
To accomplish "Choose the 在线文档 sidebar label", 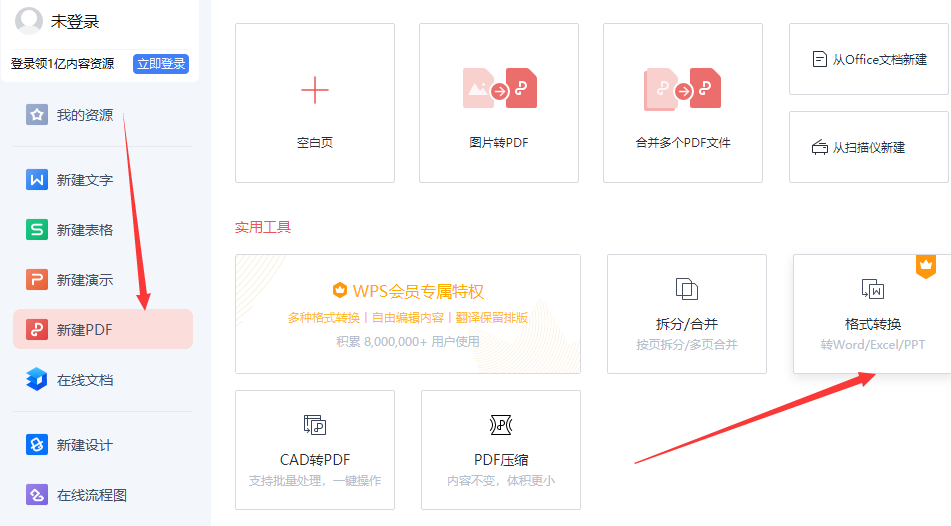I will coord(85,380).
